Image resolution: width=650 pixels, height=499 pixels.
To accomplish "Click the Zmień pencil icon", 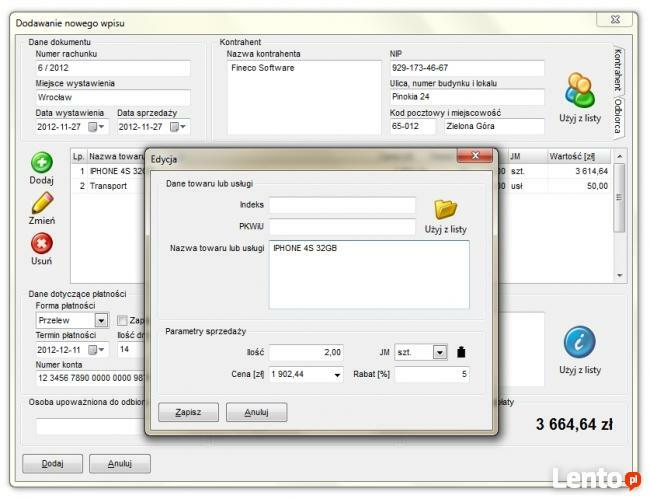I will tap(41, 203).
